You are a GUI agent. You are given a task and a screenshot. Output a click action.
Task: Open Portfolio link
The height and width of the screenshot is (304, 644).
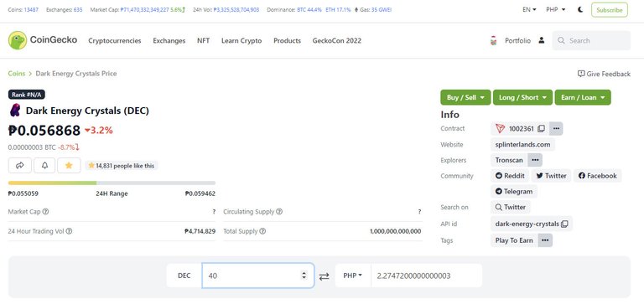point(517,40)
